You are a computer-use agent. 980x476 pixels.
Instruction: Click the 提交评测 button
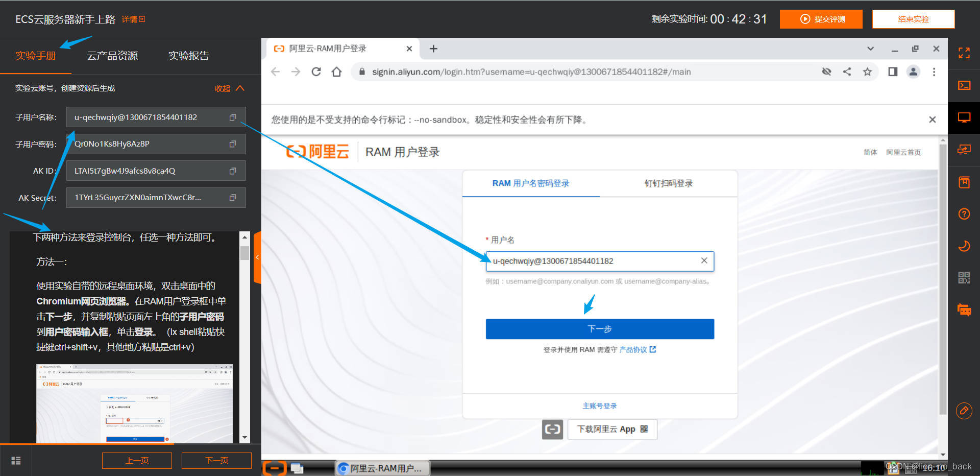pyautogui.click(x=821, y=19)
